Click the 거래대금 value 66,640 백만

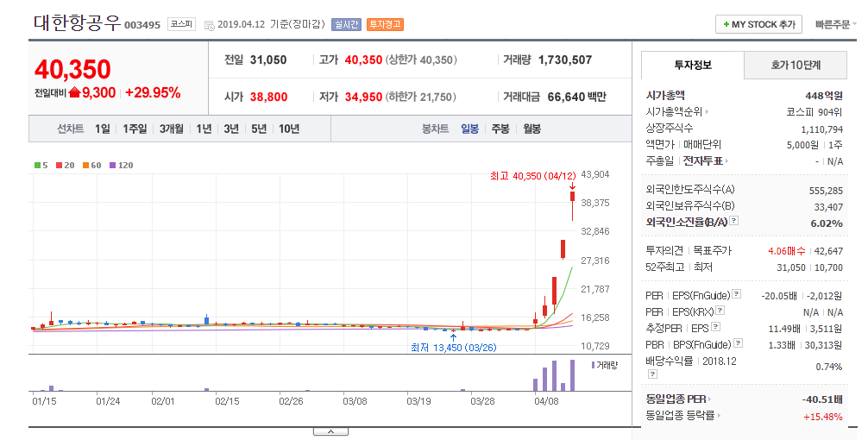577,97
